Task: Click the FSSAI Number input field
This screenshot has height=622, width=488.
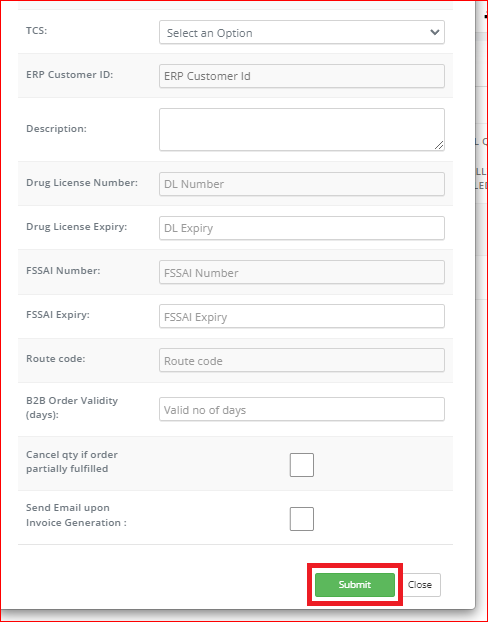Action: (x=302, y=272)
